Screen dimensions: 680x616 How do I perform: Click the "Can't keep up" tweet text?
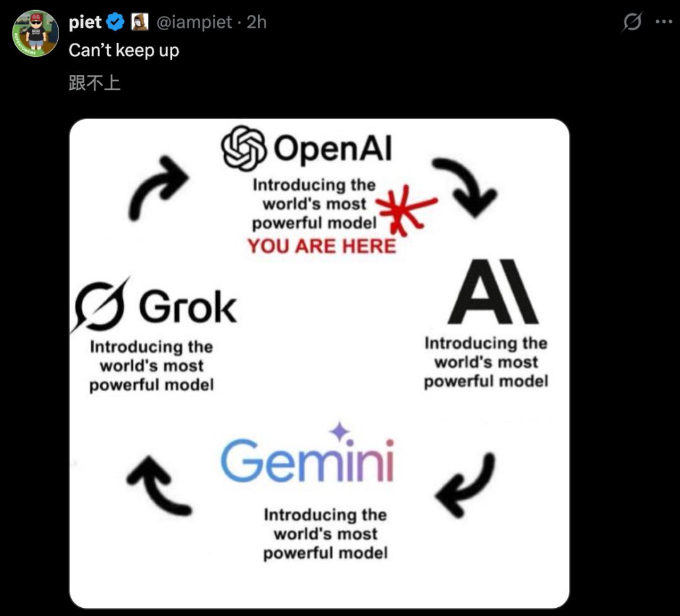[123, 50]
